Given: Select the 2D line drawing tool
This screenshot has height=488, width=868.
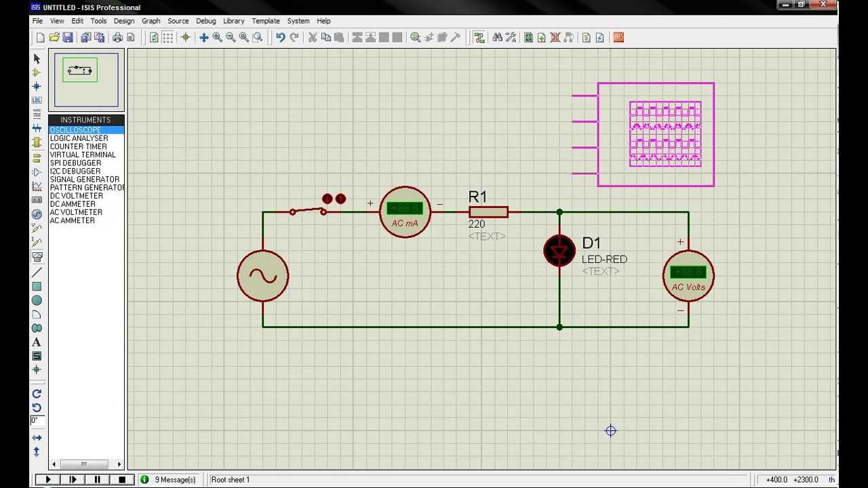Looking at the screenshot, I should point(37,272).
